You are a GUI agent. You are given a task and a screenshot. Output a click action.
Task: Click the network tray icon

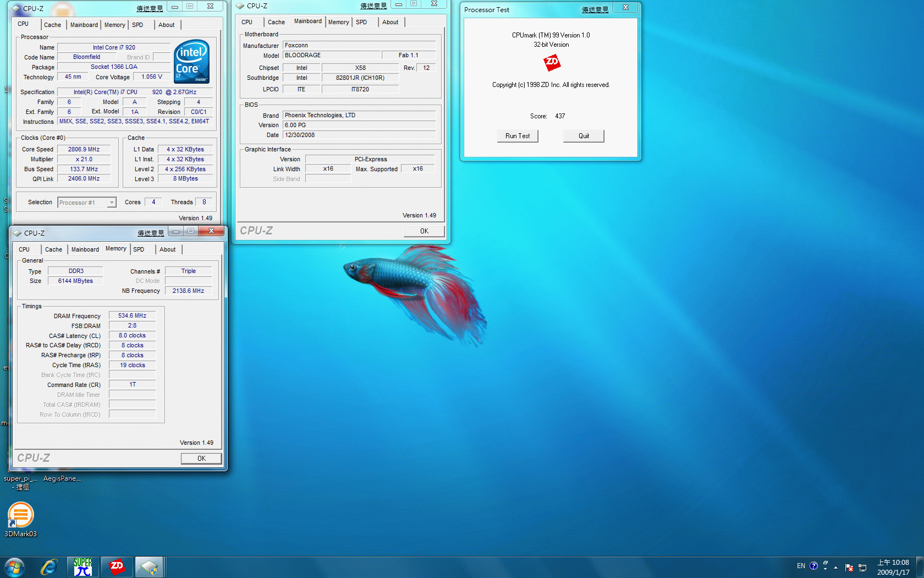[862, 568]
